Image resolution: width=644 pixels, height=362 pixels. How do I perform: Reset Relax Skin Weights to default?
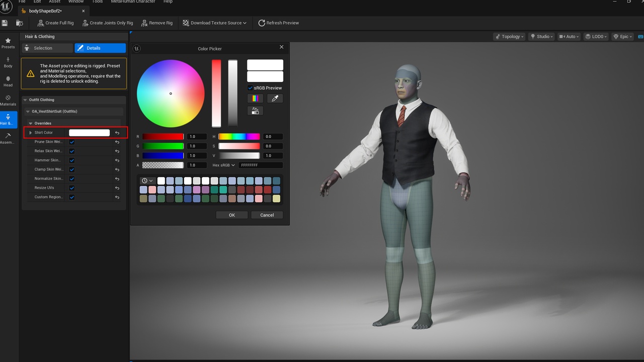117,151
